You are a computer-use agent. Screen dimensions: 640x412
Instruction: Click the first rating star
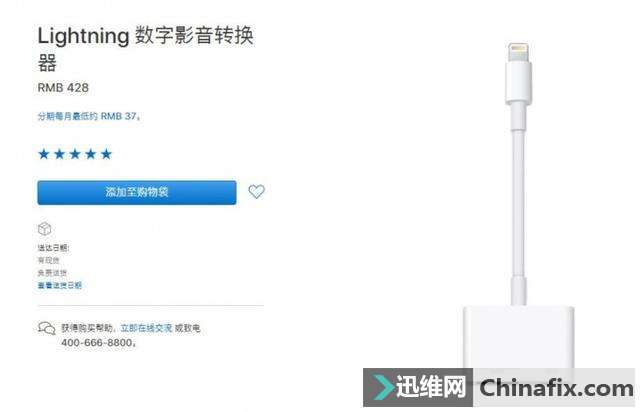44,154
